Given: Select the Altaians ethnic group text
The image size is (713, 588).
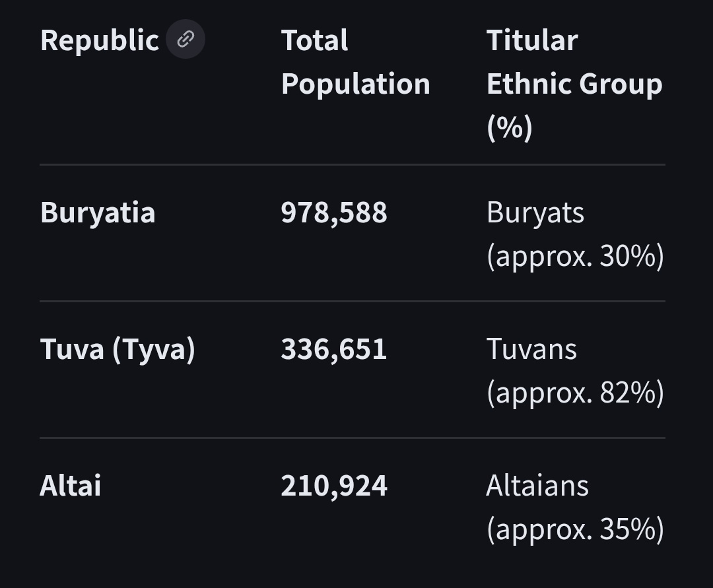Looking at the screenshot, I should [537, 485].
